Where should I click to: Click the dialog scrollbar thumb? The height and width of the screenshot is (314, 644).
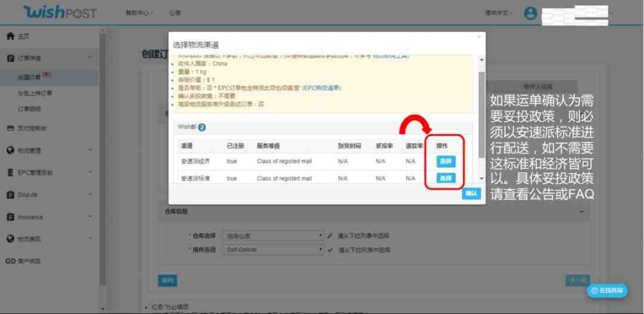[x=481, y=114]
